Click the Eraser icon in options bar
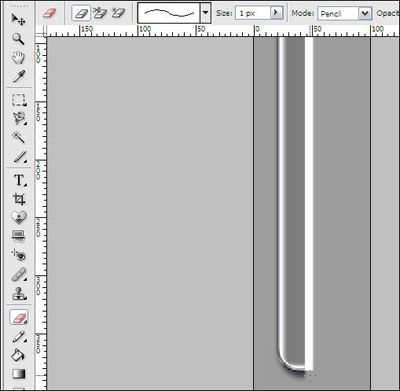The image size is (400, 391). (50, 13)
